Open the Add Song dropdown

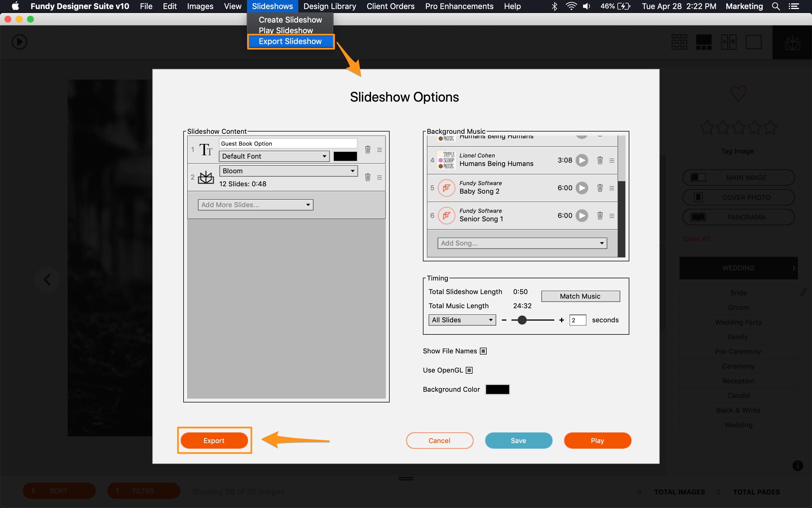click(x=522, y=243)
